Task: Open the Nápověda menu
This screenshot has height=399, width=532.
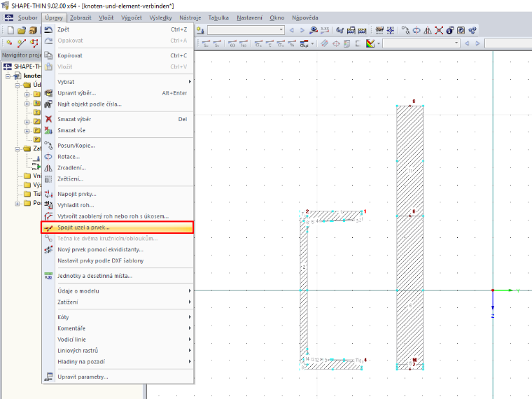Action: [305, 17]
